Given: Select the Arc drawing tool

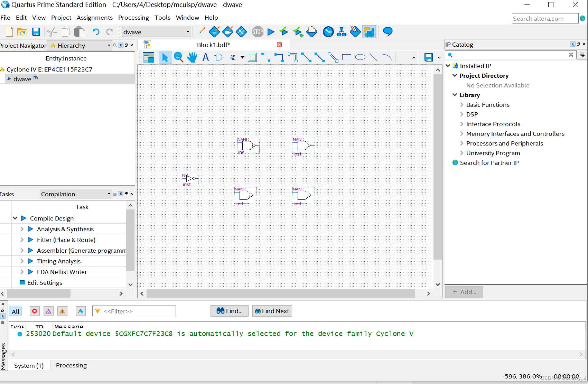Looking at the screenshot, I should coord(387,57).
